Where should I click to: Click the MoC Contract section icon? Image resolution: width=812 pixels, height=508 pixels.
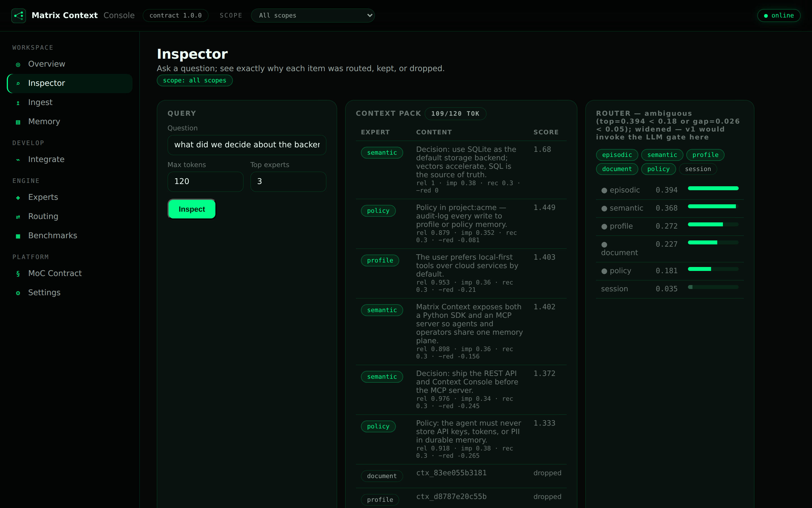(x=18, y=274)
